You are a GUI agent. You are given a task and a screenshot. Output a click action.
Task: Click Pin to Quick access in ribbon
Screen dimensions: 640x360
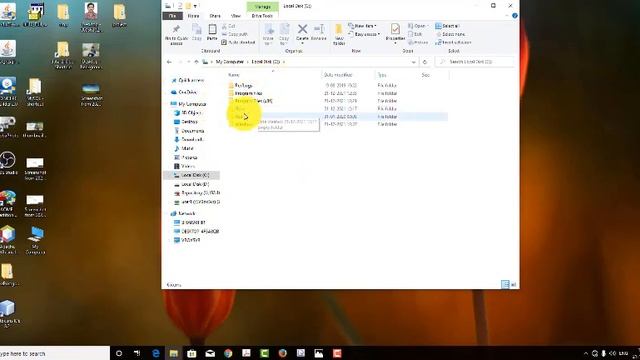tap(176, 35)
